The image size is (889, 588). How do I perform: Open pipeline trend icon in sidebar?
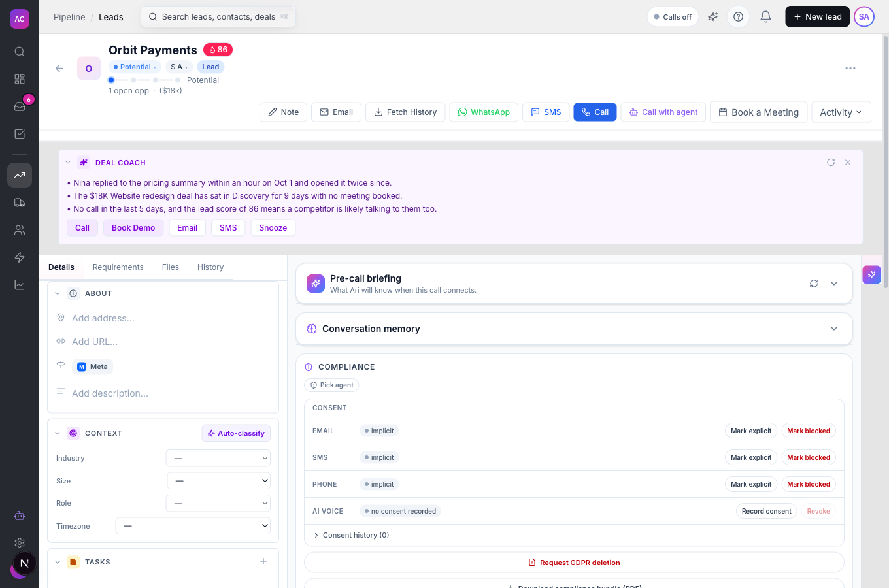(x=20, y=175)
